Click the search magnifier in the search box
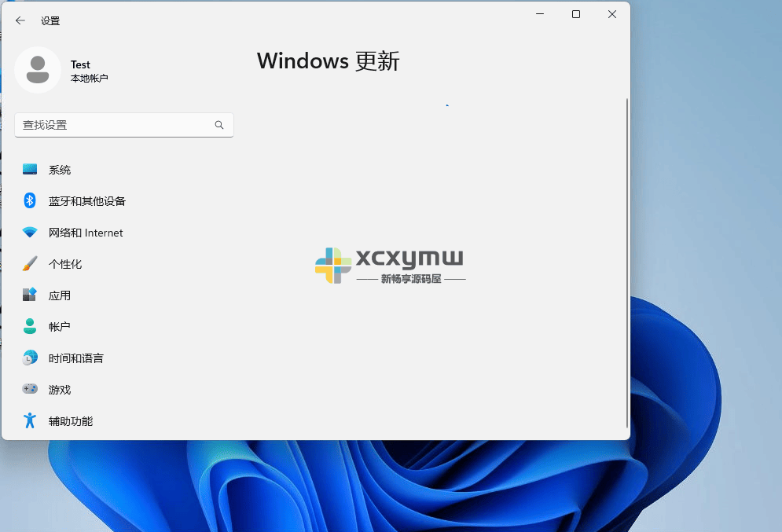 [219, 125]
